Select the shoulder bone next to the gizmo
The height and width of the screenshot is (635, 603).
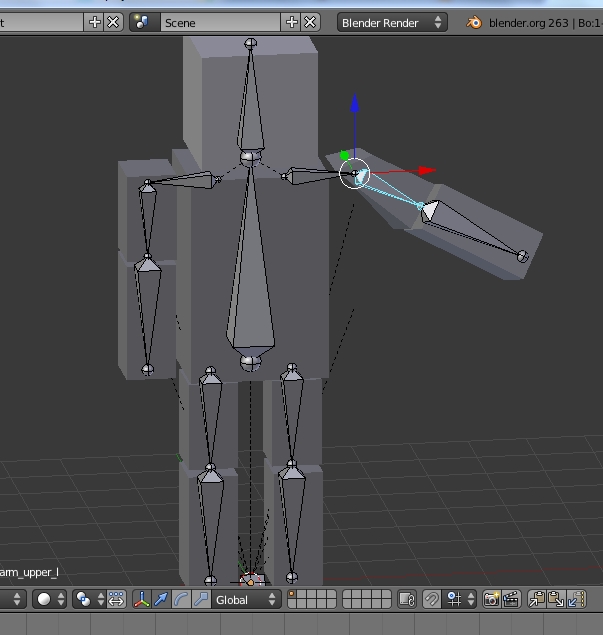[x=312, y=176]
